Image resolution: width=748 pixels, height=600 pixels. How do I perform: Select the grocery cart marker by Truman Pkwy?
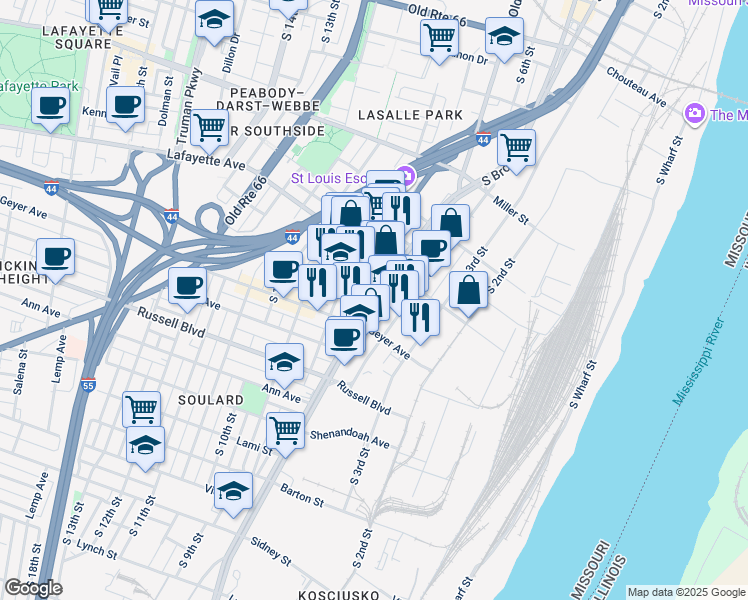pos(209,128)
